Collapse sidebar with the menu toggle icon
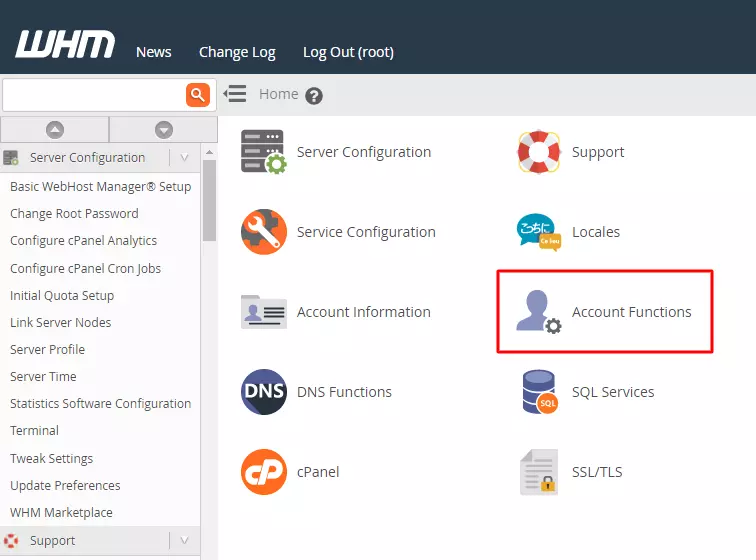This screenshot has width=756, height=560. pos(235,94)
